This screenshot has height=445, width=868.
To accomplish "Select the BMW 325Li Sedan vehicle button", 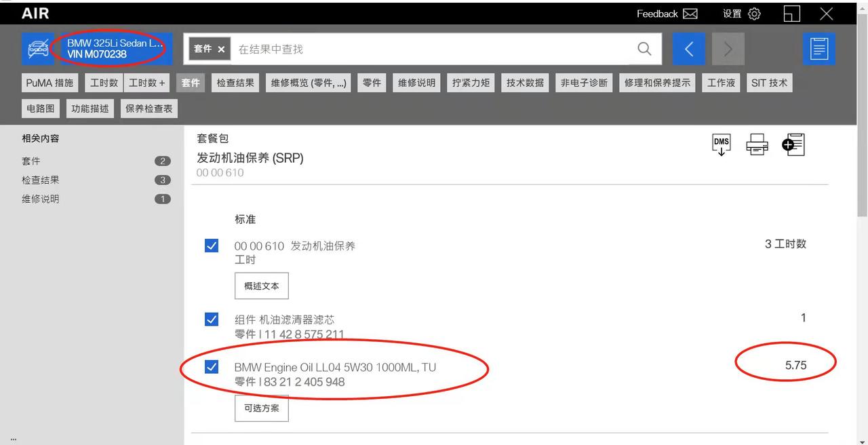I will [115, 49].
